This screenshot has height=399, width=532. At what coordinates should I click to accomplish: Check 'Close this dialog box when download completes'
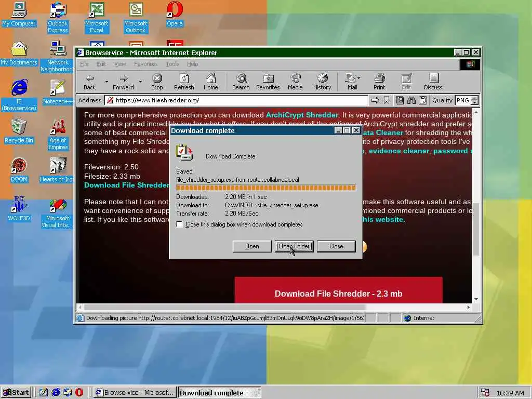click(x=179, y=224)
